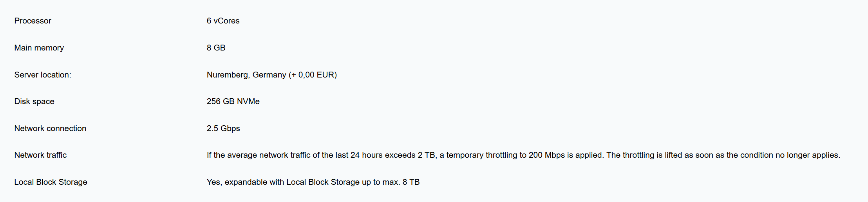
Task: Select the 2.5 Gbps value
Action: [x=223, y=128]
